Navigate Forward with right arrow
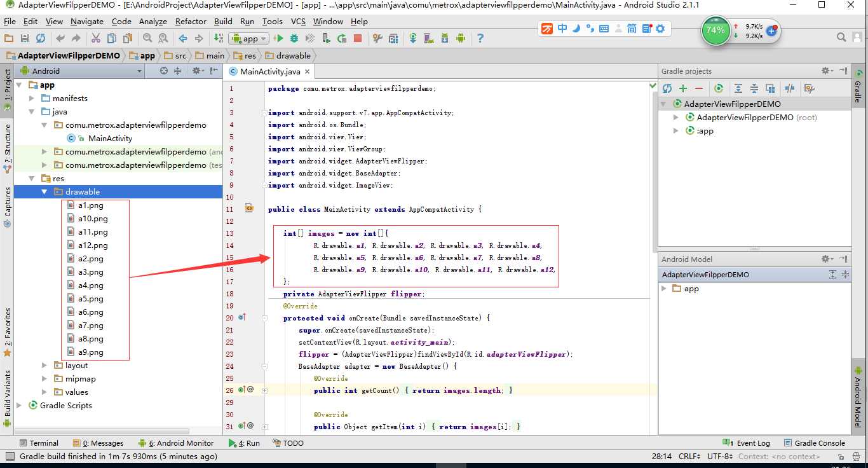This screenshot has width=868, height=468. pos(198,38)
